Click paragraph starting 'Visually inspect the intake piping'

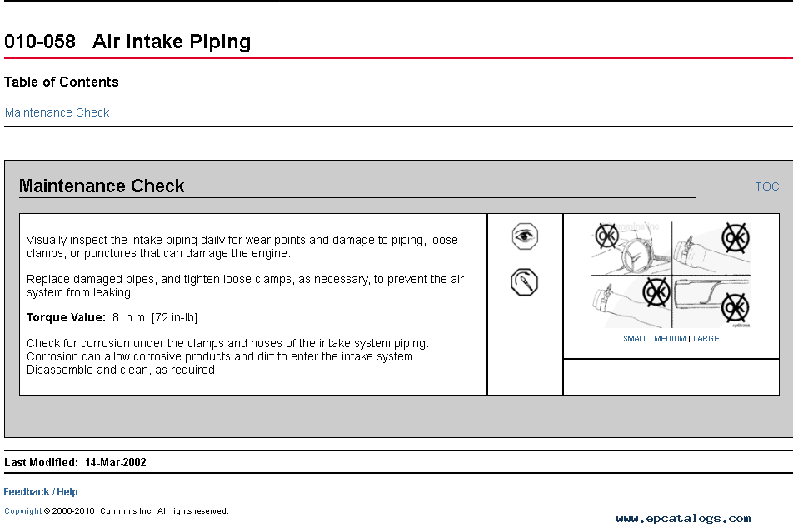pyautogui.click(x=242, y=246)
